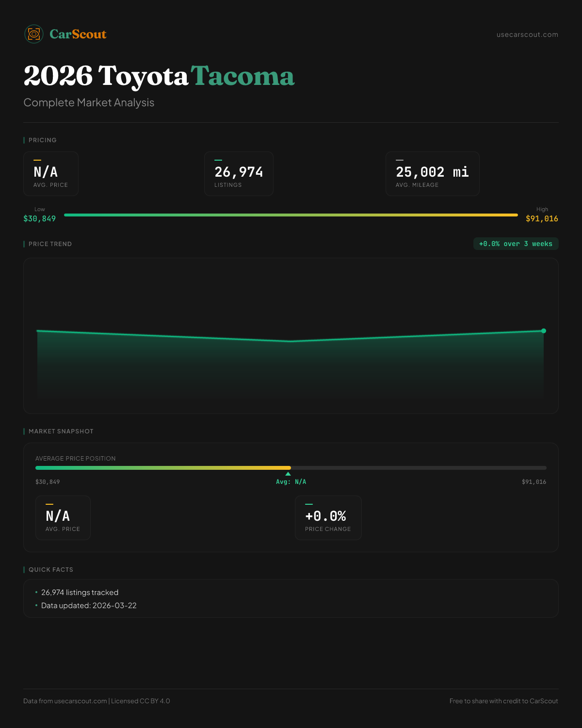Click the lowest midpoint of trend line
This screenshot has width=582, height=728.
291,341
